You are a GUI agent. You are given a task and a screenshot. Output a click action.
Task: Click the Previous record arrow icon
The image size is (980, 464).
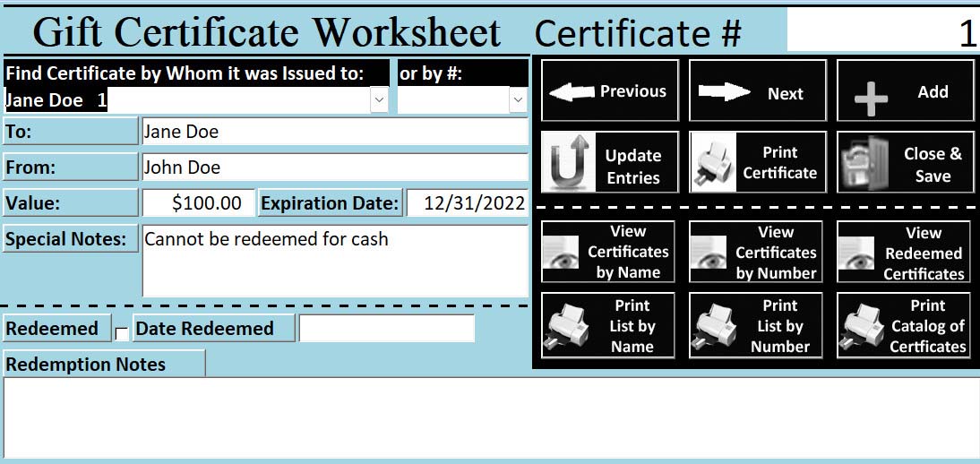(x=572, y=91)
